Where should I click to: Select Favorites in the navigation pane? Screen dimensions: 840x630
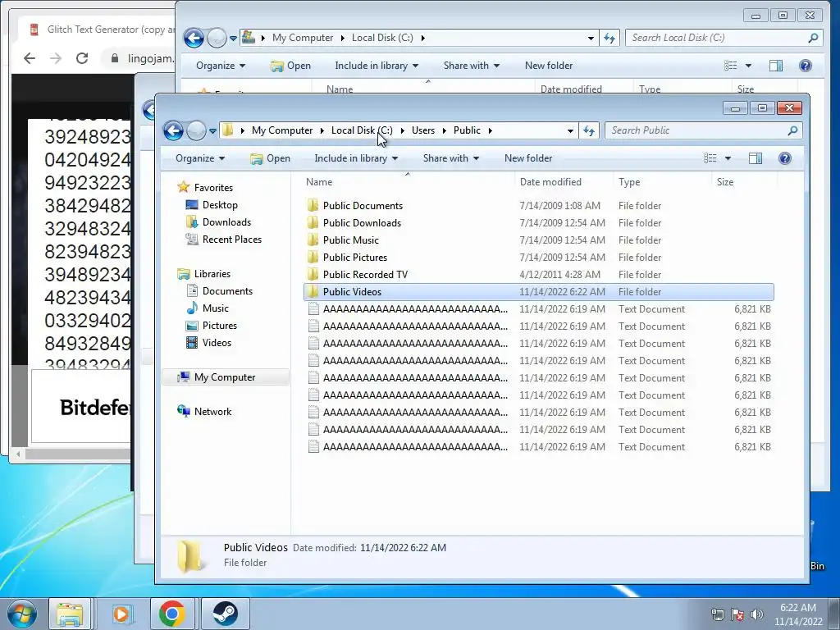coord(213,188)
